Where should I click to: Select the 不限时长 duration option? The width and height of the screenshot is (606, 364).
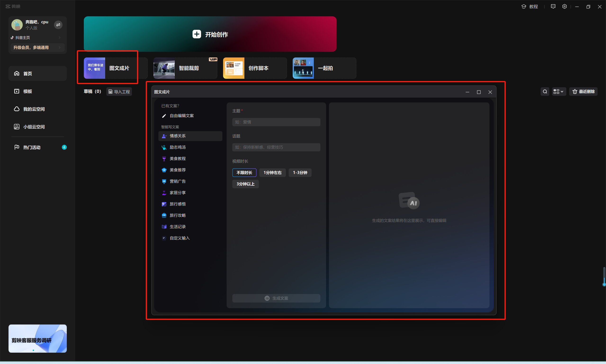point(244,173)
